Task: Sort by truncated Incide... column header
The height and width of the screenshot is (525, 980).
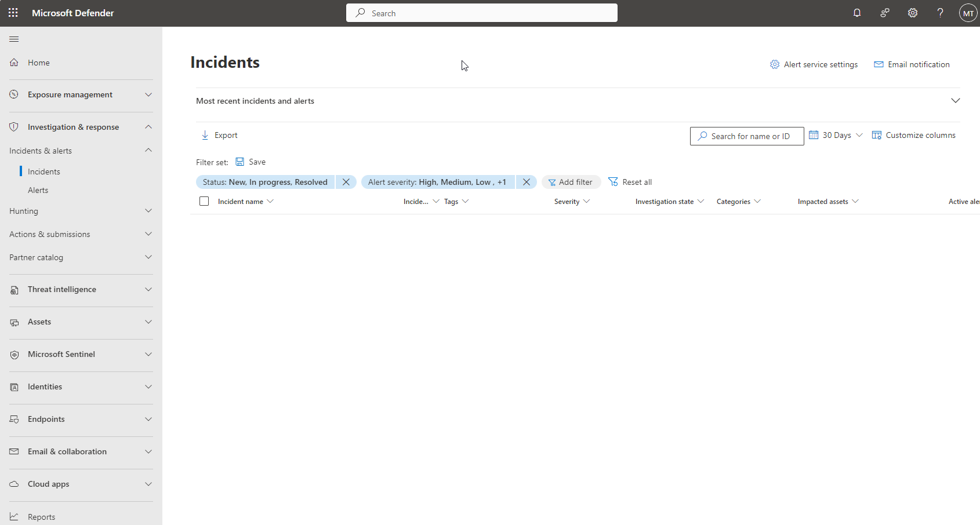Action: tap(421, 202)
